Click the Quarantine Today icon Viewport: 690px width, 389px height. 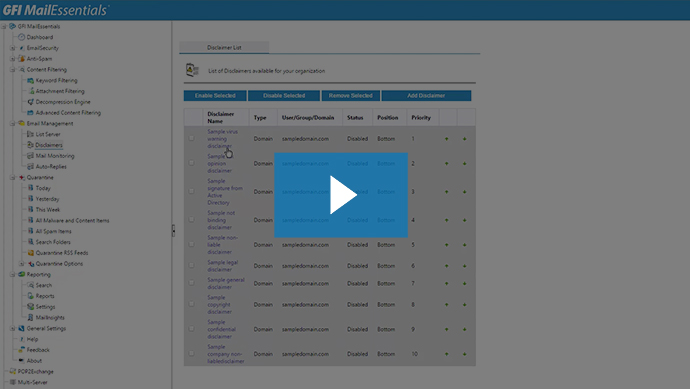tap(30, 188)
